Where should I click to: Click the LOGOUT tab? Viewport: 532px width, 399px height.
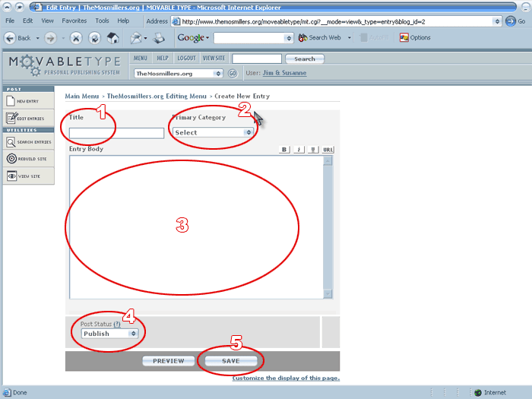click(187, 59)
